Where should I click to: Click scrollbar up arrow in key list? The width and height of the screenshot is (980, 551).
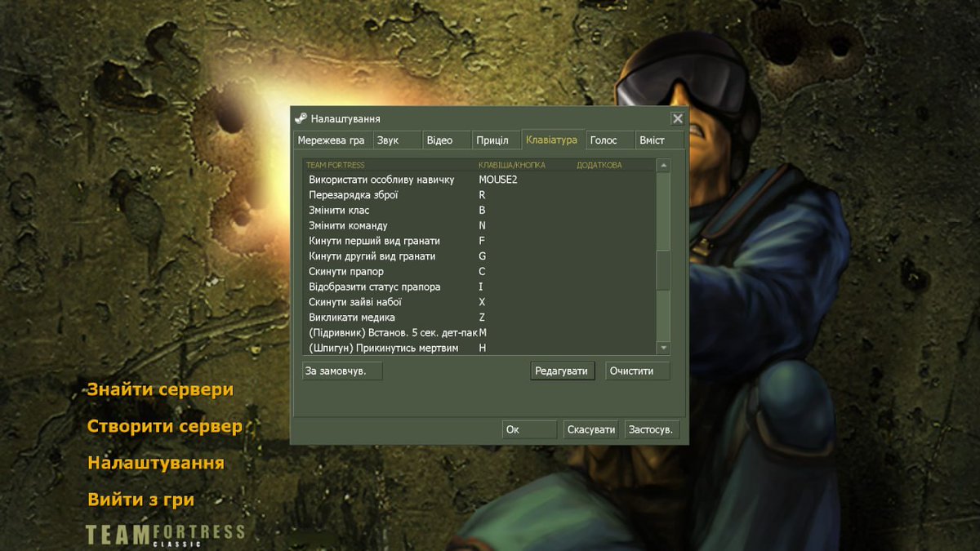(663, 165)
